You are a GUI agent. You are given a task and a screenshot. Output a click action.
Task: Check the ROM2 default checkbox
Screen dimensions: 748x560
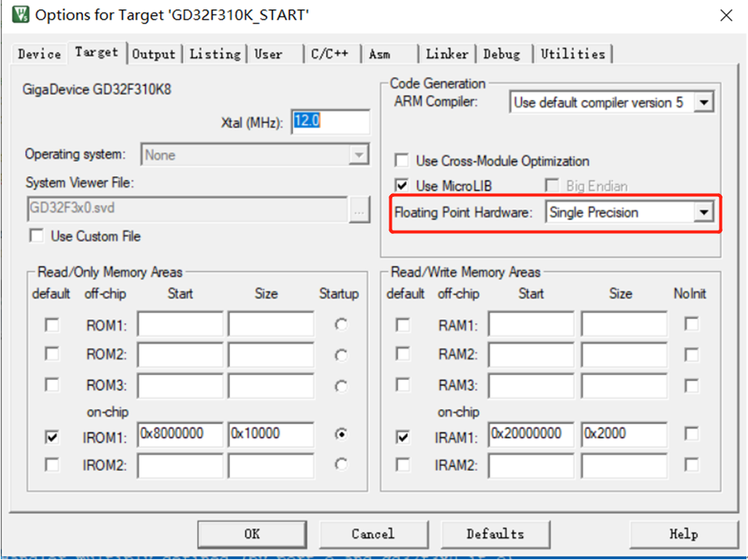52,354
